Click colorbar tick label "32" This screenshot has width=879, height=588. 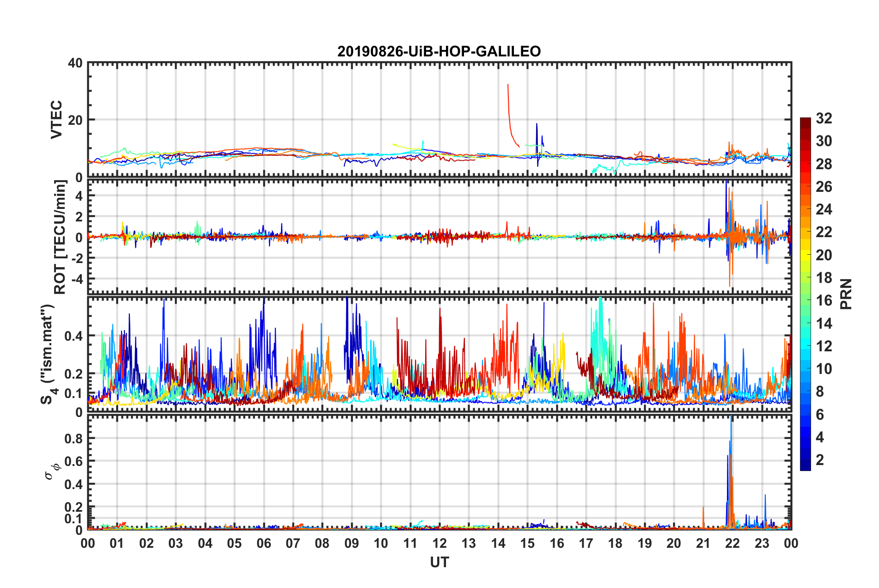pos(824,118)
